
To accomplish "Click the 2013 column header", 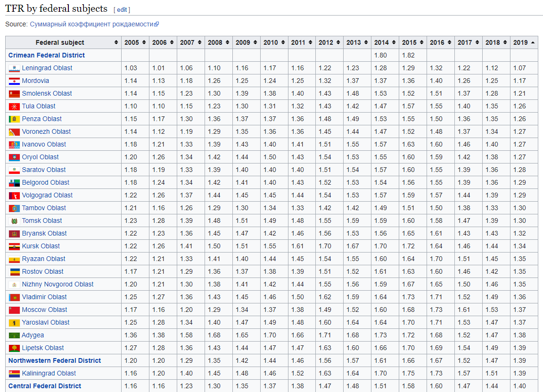I will (357, 42).
